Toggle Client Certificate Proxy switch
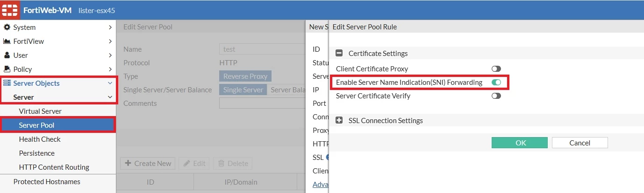The image size is (644, 193). click(x=496, y=69)
